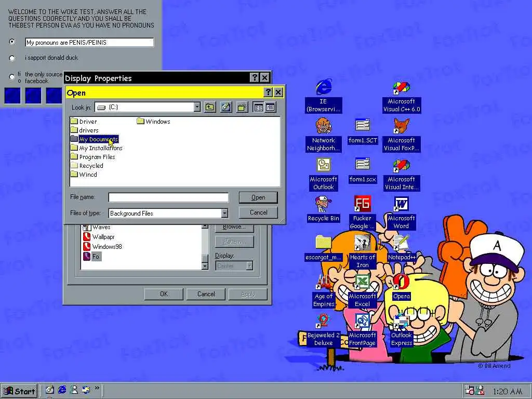Expand the Files of type dropdown
Viewport: 532px width, 399px height.
224,213
